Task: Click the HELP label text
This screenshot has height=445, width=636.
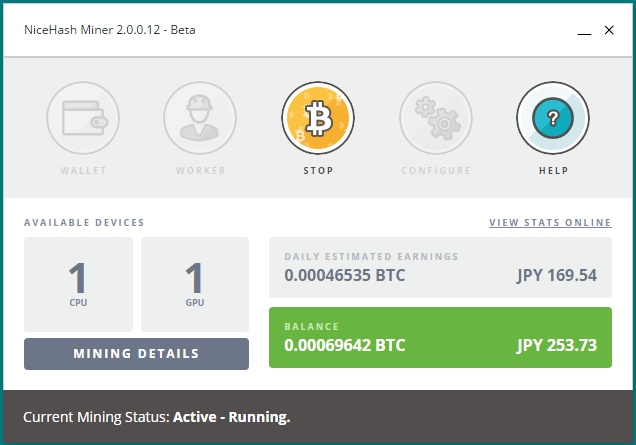Action: click(x=554, y=171)
